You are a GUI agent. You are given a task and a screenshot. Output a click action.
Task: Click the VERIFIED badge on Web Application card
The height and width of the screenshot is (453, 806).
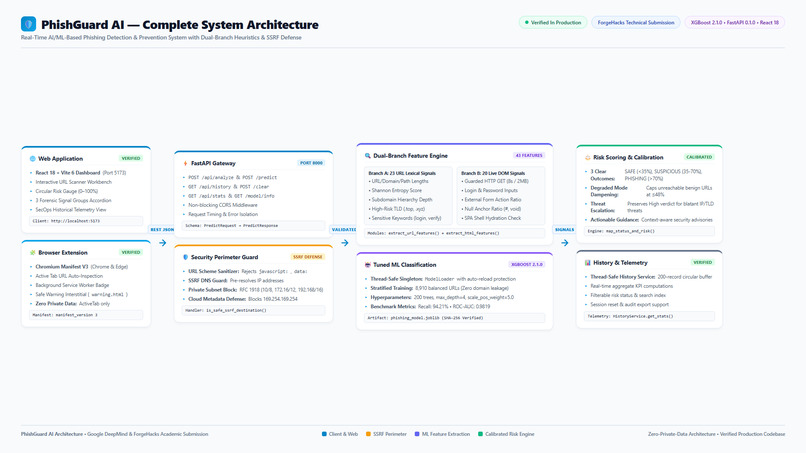click(131, 158)
